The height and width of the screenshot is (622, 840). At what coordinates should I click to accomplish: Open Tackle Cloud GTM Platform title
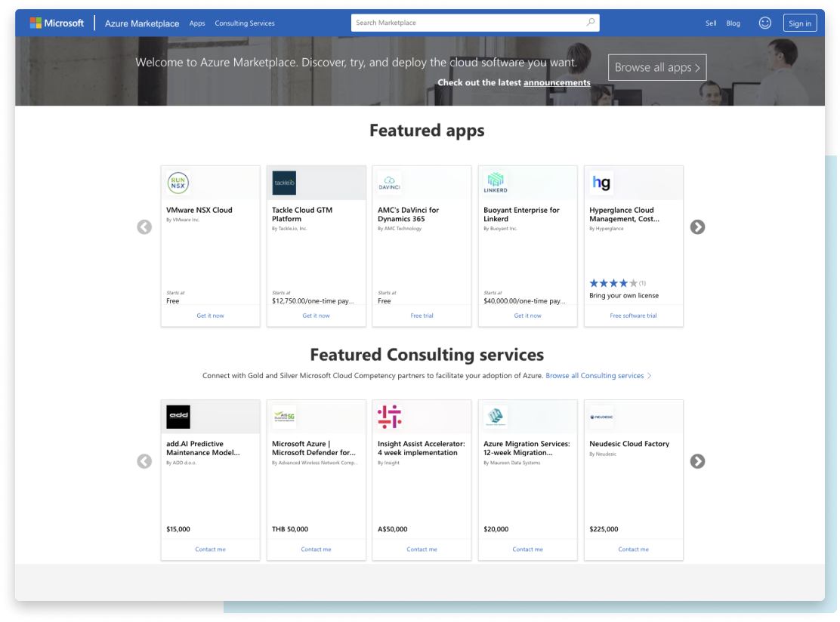(302, 214)
